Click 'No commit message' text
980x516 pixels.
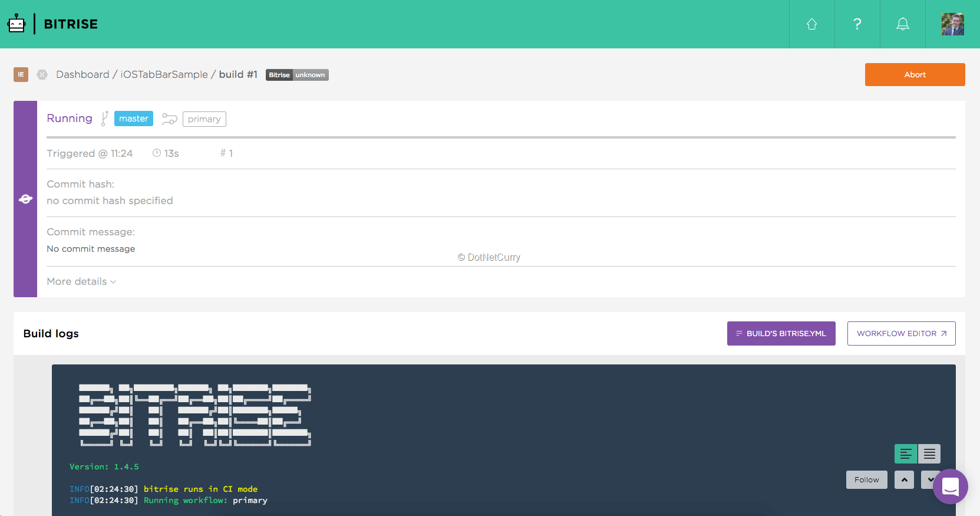(91, 249)
